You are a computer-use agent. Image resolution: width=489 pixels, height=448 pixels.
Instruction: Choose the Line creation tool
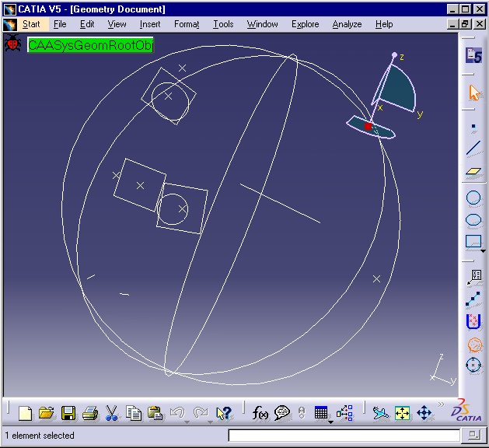[473, 149]
